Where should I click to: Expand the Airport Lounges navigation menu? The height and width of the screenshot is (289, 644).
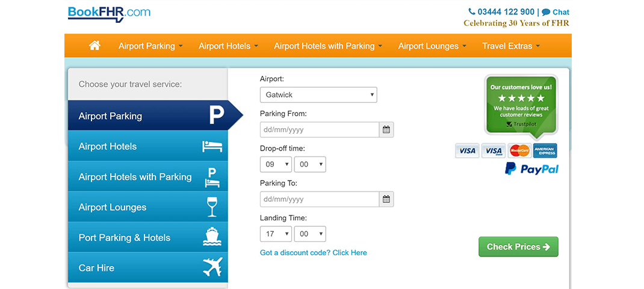pos(432,46)
